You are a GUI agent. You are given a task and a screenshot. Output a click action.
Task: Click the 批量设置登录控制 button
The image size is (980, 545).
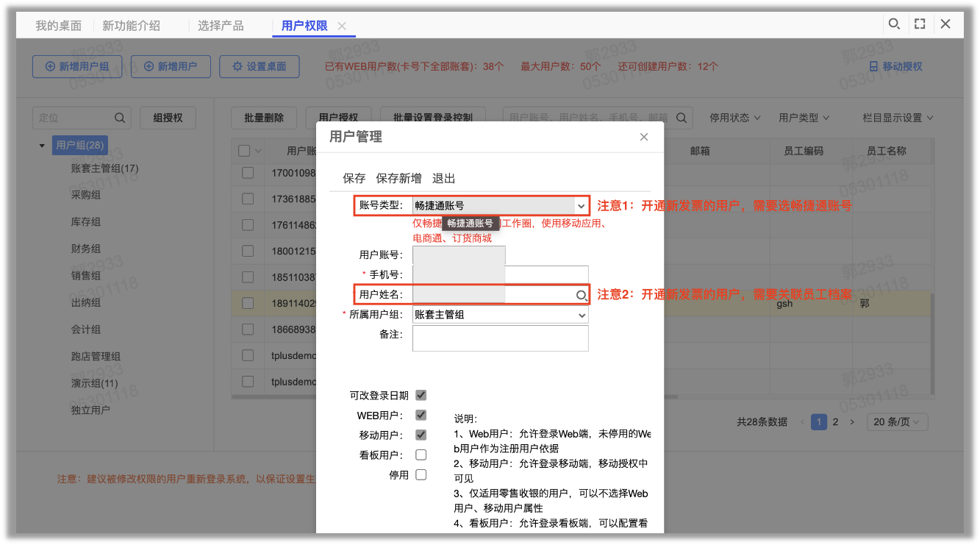(433, 118)
